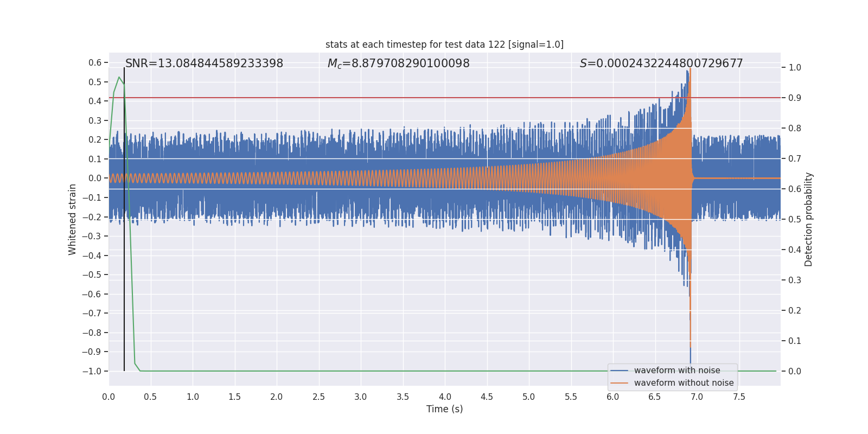
Task: Click the 0.6 tick on Detection probability axis
Action: tap(795, 189)
